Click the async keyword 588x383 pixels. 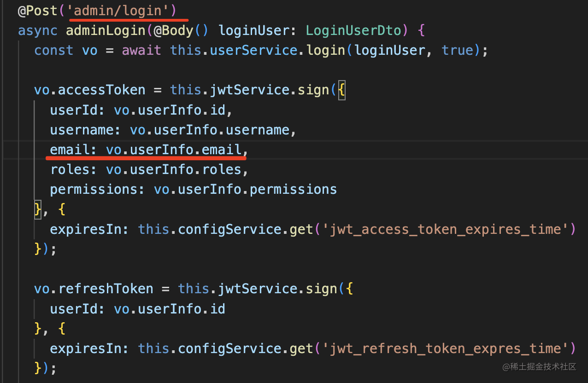[38, 30]
